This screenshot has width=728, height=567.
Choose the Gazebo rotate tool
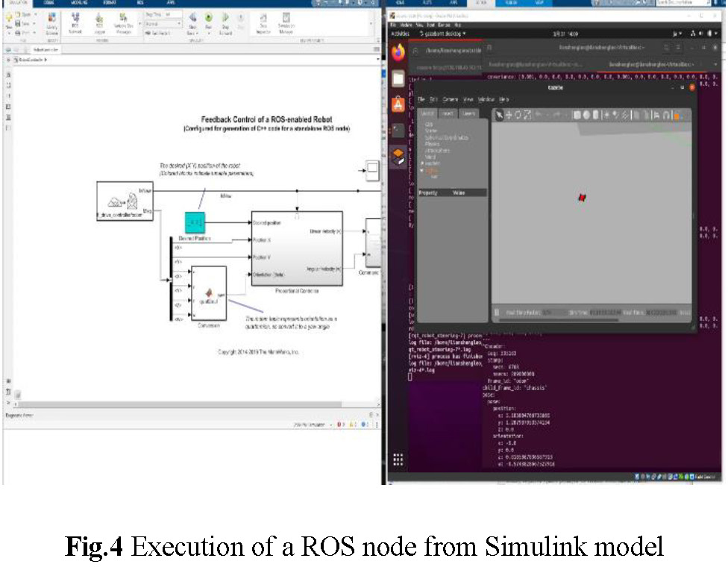pyautogui.click(x=518, y=115)
